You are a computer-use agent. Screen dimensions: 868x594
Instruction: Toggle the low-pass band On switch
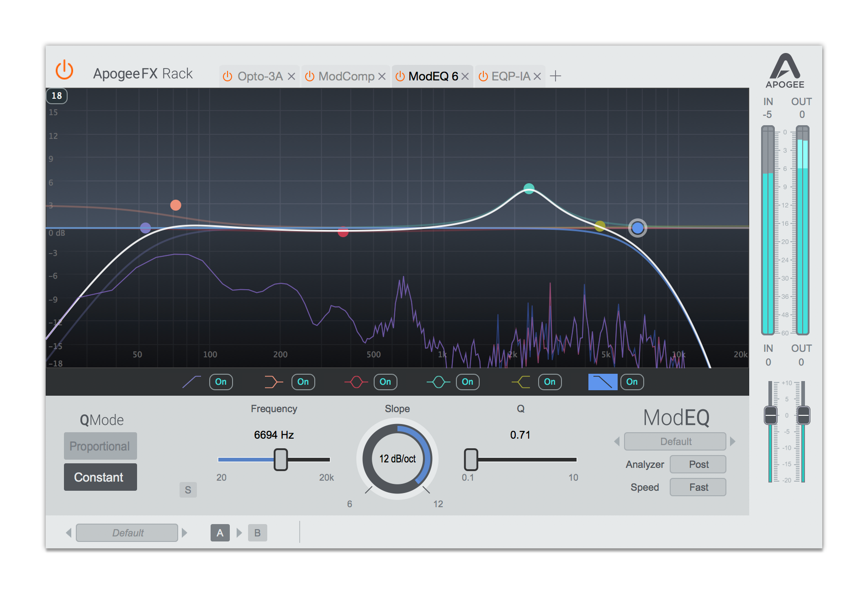632,382
